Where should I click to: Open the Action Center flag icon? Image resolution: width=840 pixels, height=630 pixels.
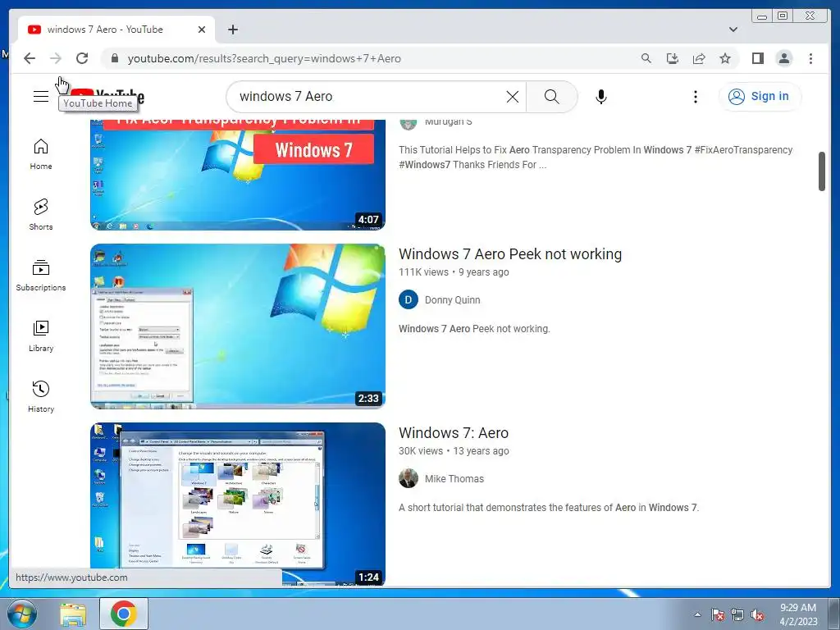point(718,615)
